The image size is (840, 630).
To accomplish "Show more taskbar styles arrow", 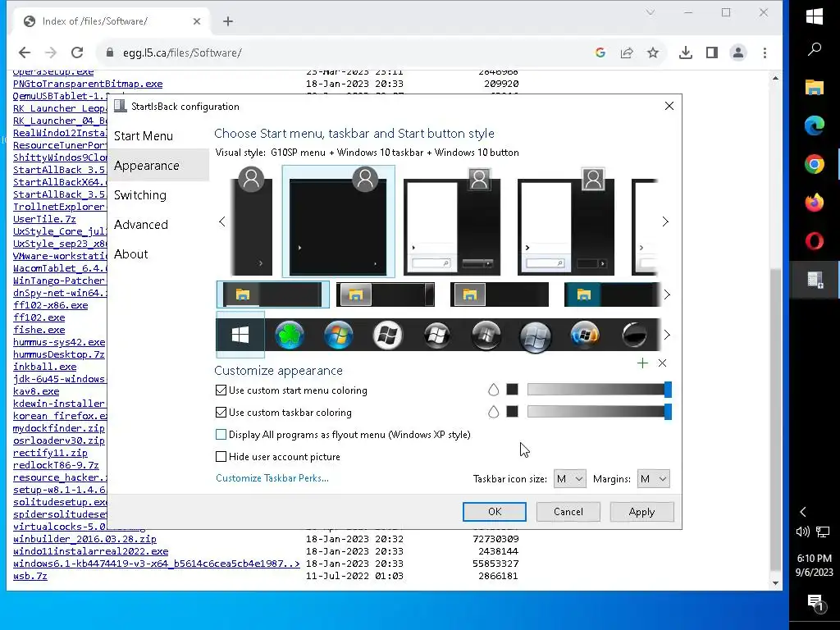I will pyautogui.click(x=667, y=294).
